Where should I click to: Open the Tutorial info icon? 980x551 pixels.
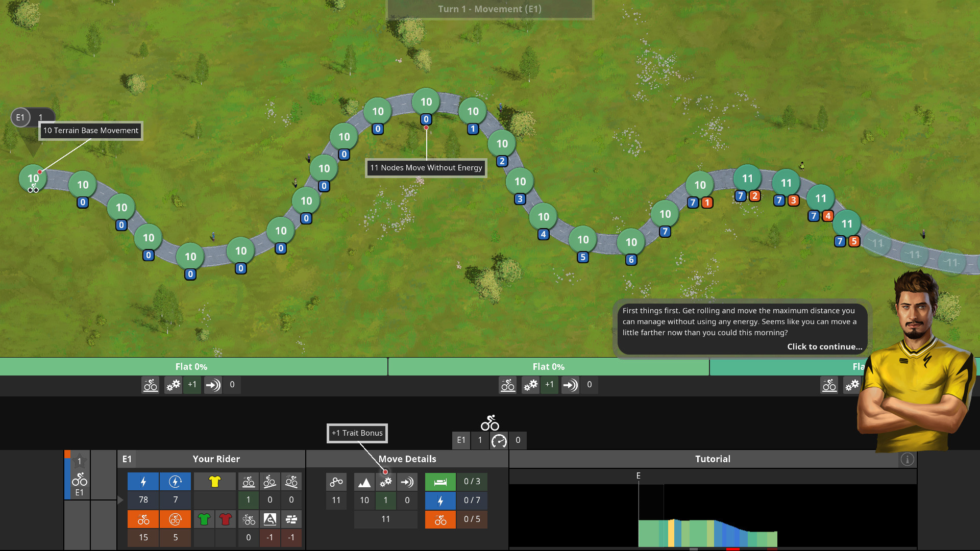tap(907, 459)
